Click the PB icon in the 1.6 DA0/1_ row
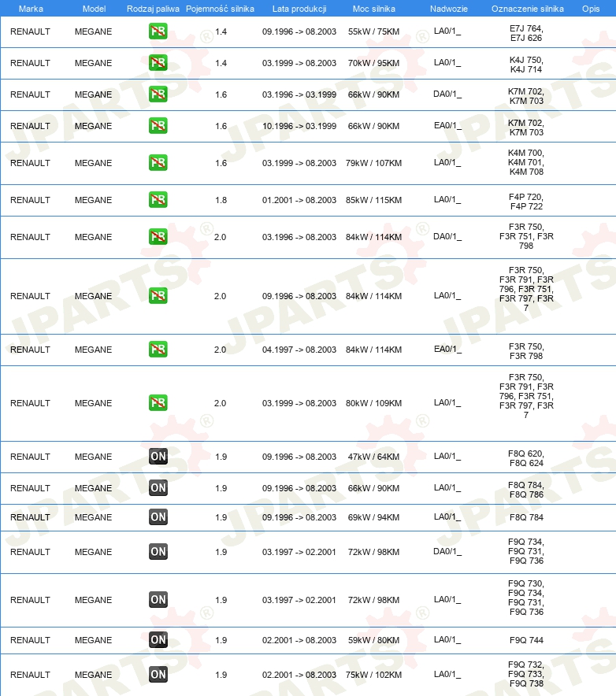This screenshot has width=616, height=696. (x=158, y=94)
